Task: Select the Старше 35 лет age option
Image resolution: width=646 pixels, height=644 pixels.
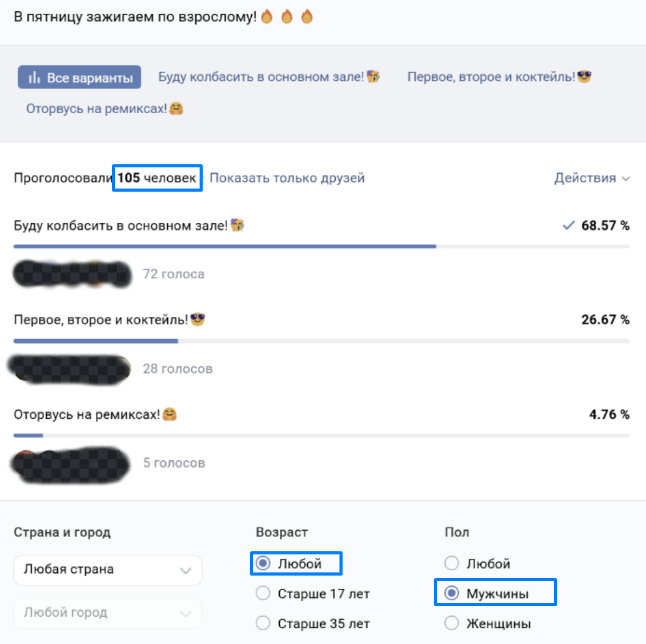Action: [x=264, y=623]
